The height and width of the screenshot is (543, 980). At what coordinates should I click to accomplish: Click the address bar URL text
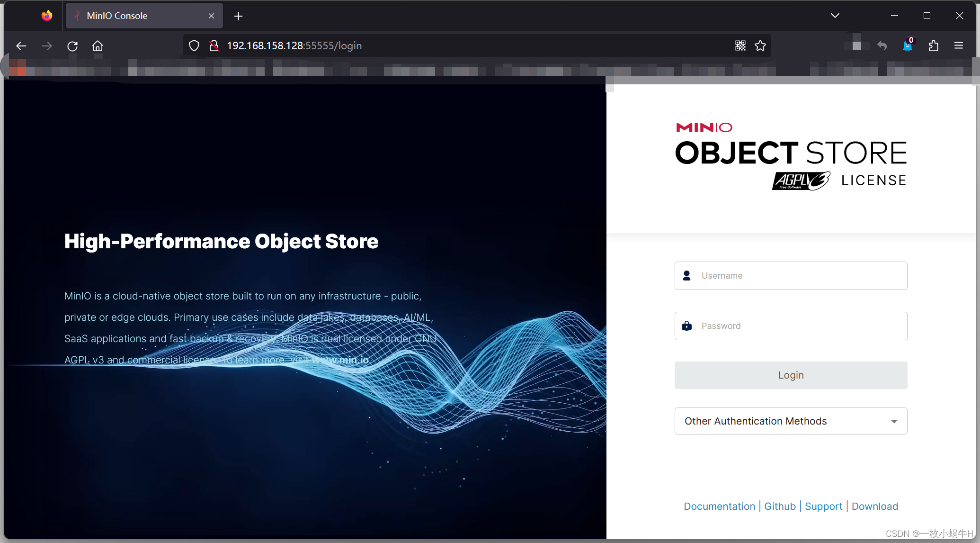(294, 45)
